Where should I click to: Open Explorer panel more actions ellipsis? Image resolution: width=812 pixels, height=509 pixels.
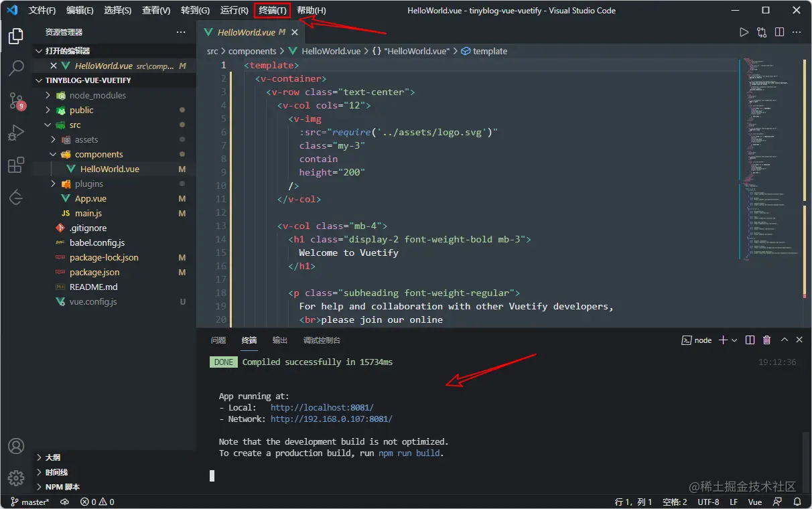pyautogui.click(x=181, y=32)
